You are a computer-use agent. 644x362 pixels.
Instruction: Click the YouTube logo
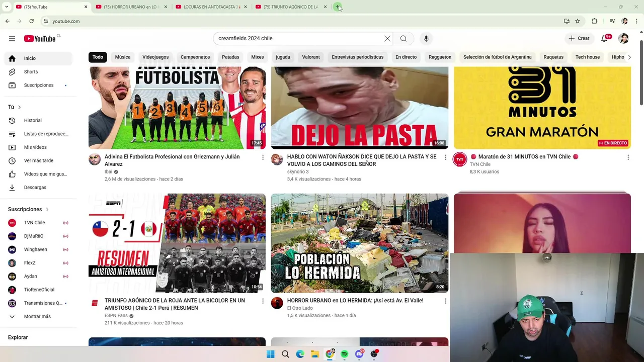[40, 39]
